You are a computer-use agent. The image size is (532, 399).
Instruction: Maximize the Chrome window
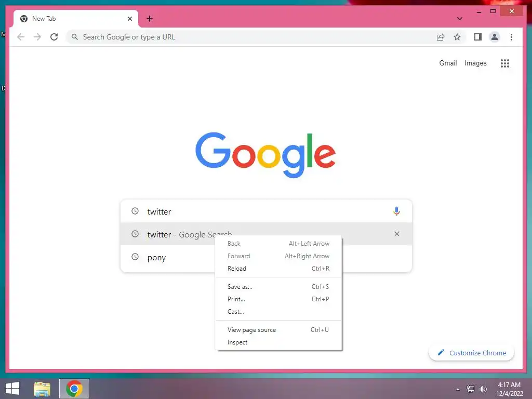(493, 11)
